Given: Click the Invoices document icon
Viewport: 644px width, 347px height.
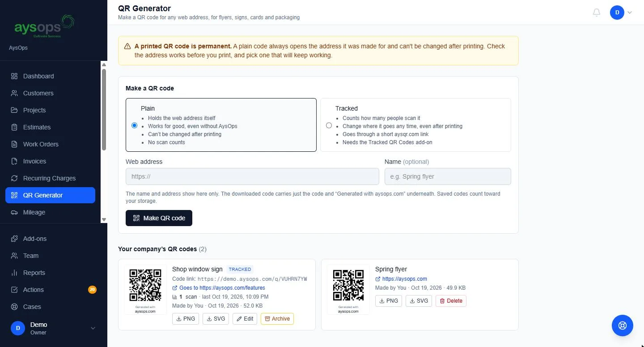Looking at the screenshot, I should [14, 161].
